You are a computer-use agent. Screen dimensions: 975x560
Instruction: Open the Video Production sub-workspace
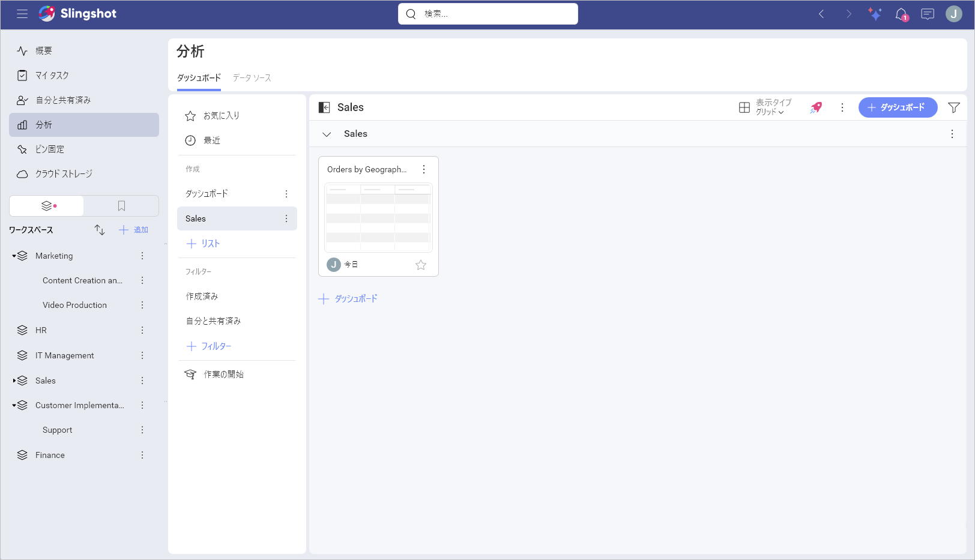pyautogui.click(x=74, y=305)
